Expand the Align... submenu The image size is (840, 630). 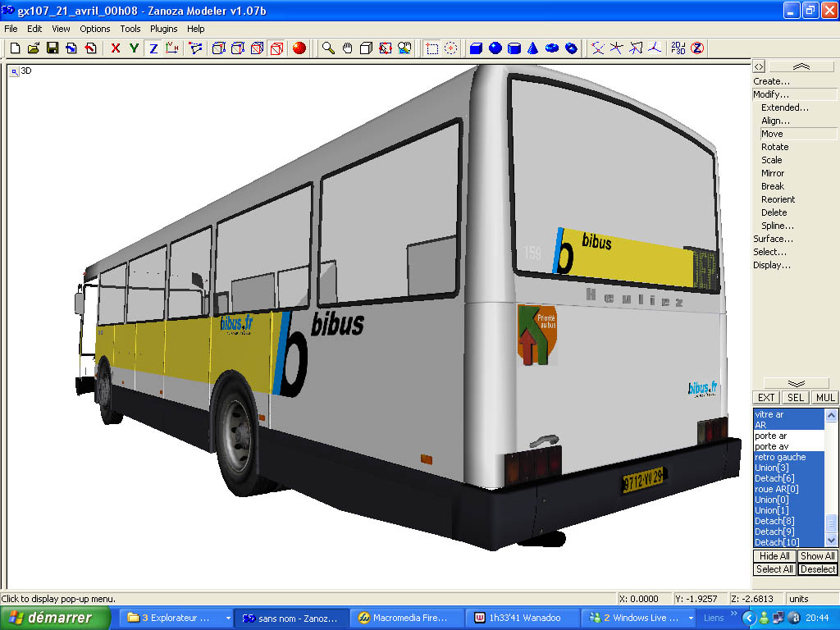775,121
